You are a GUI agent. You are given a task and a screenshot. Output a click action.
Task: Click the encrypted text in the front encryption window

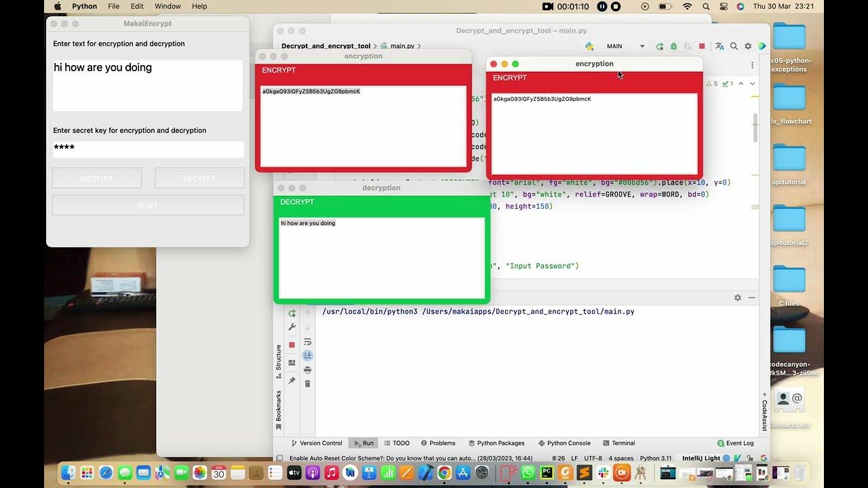[542, 99]
